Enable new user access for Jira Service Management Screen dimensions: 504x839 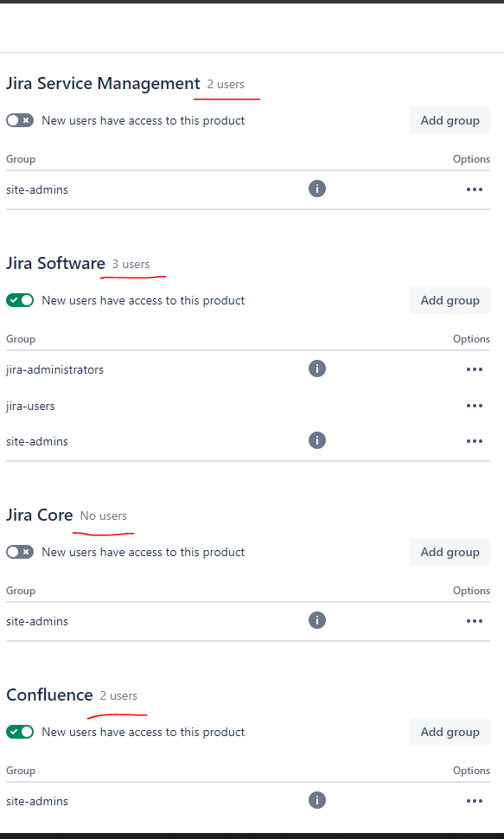pos(20,120)
